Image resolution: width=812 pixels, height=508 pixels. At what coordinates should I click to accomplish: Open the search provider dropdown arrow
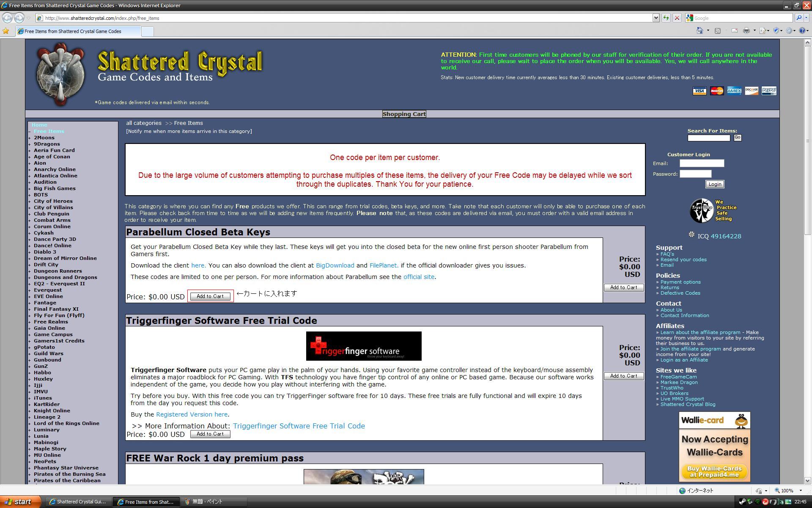coord(807,18)
